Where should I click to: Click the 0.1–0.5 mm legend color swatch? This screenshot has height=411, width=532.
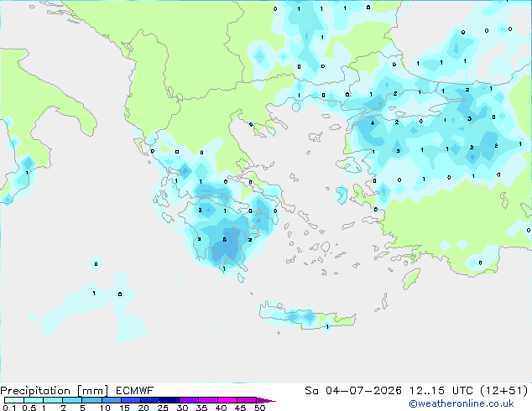click(x=14, y=400)
